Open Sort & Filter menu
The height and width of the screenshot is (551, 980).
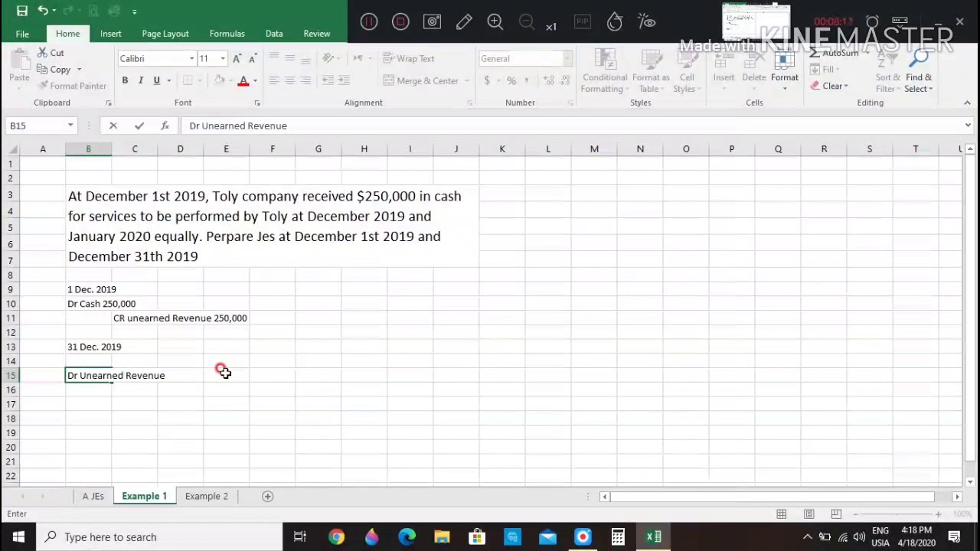coord(887,71)
